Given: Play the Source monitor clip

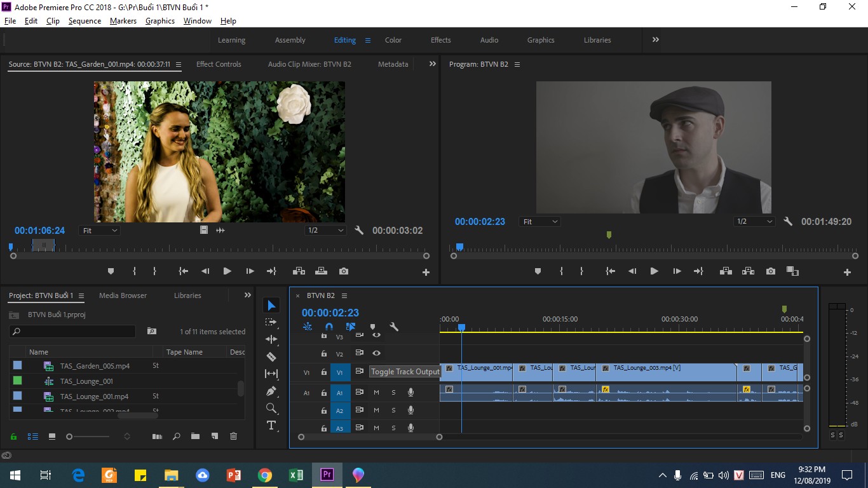Looking at the screenshot, I should 227,271.
